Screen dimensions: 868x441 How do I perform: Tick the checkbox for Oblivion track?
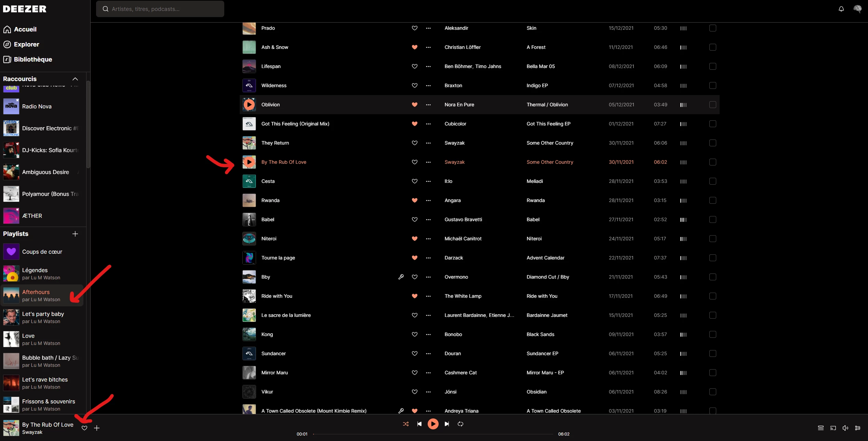[x=712, y=105]
